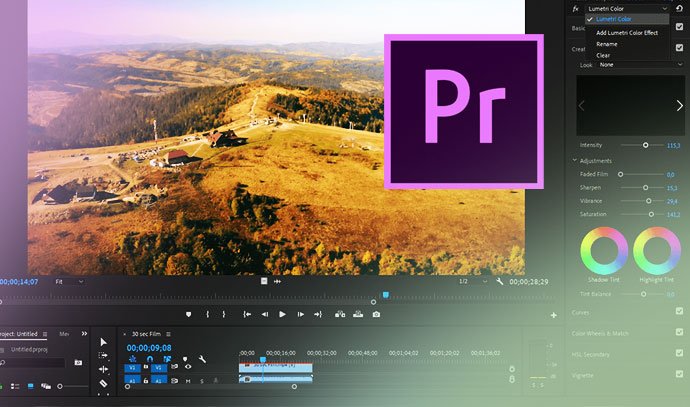The width and height of the screenshot is (690, 407).
Task: Click the Add Marker icon below the monitor
Action: (188, 314)
